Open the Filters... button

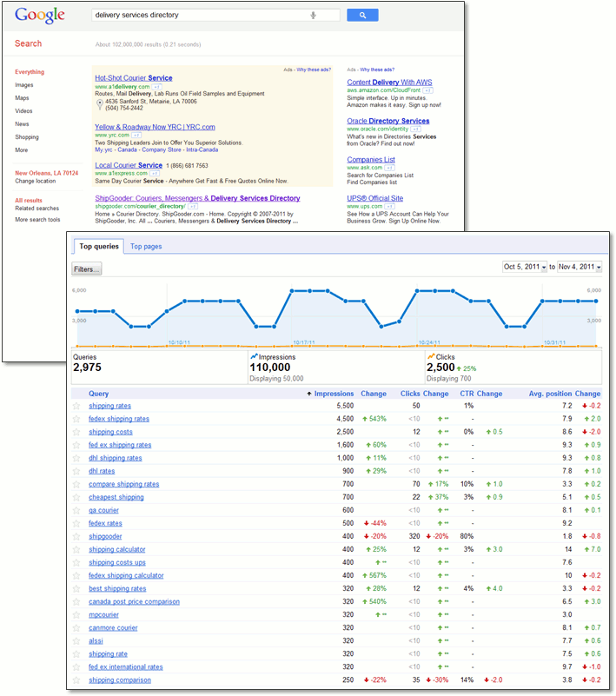point(87,269)
